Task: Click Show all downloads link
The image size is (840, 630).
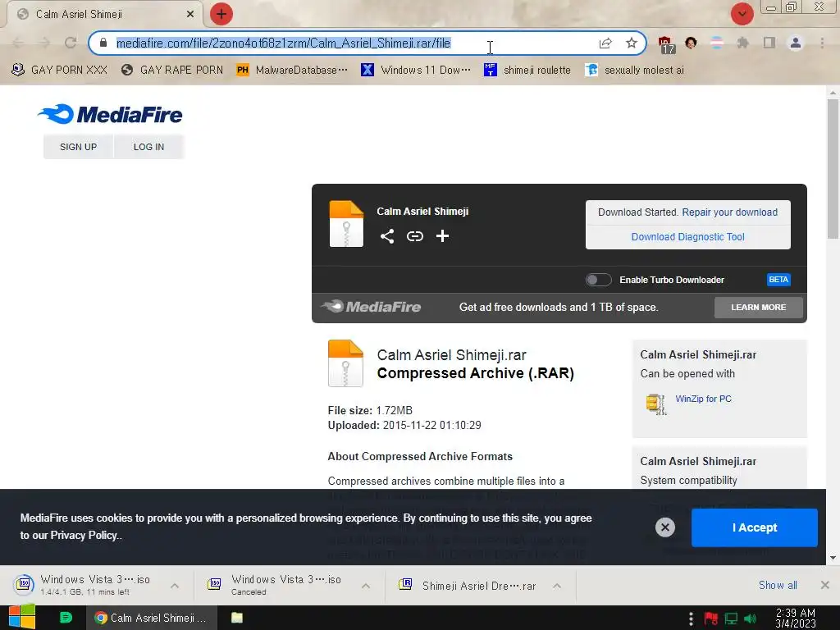Action: click(x=778, y=585)
